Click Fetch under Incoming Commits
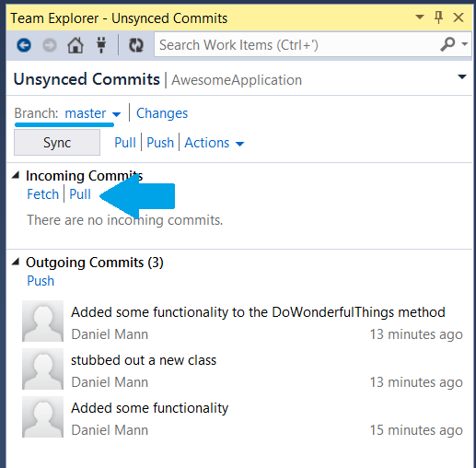The width and height of the screenshot is (476, 468). point(42,194)
